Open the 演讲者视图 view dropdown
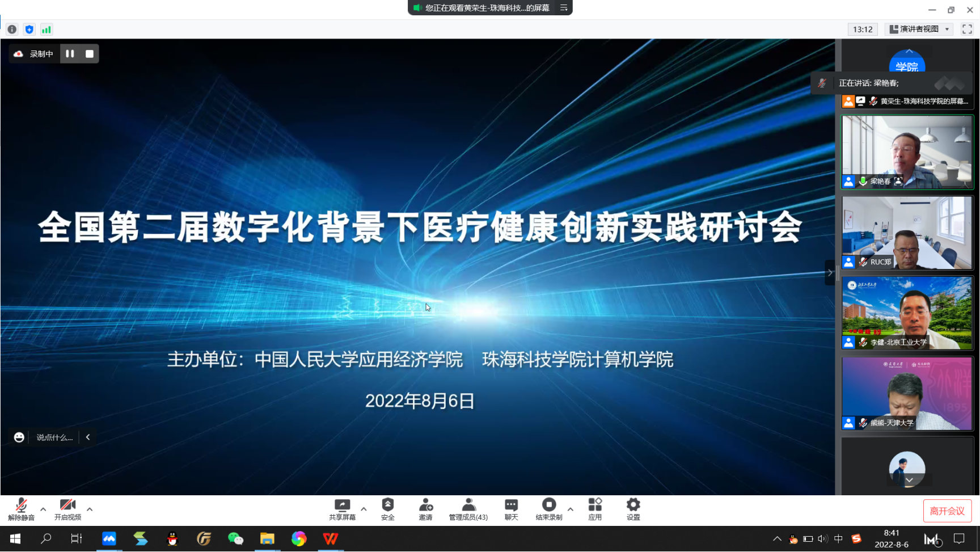 point(919,30)
